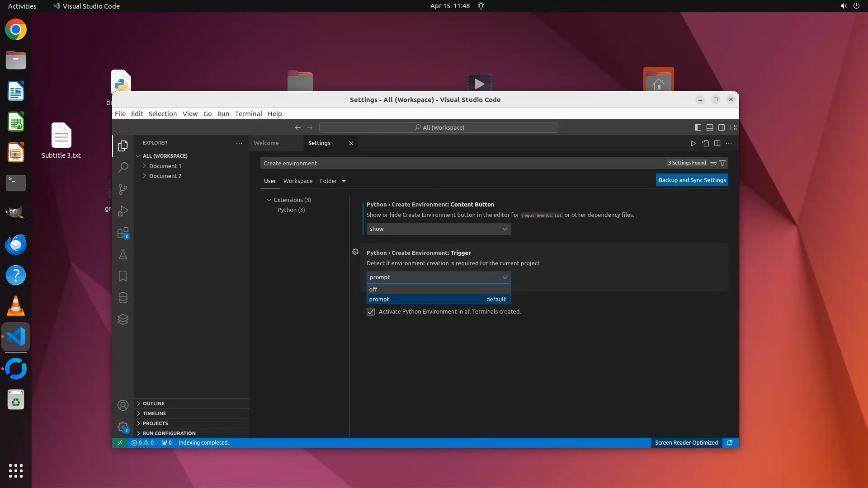This screenshot has width=868, height=488.
Task: Open the Extensions view
Action: (x=123, y=233)
